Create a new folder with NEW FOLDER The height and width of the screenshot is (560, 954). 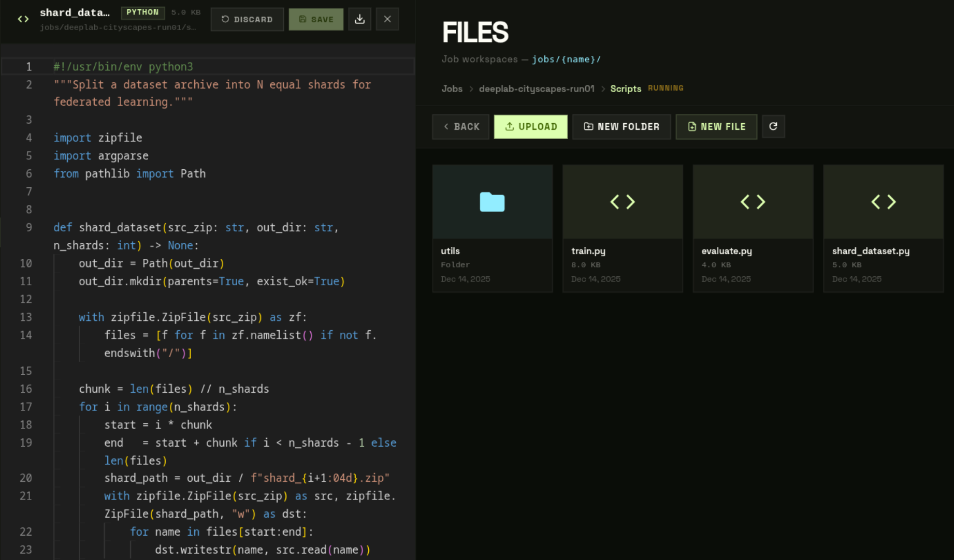[x=621, y=127]
